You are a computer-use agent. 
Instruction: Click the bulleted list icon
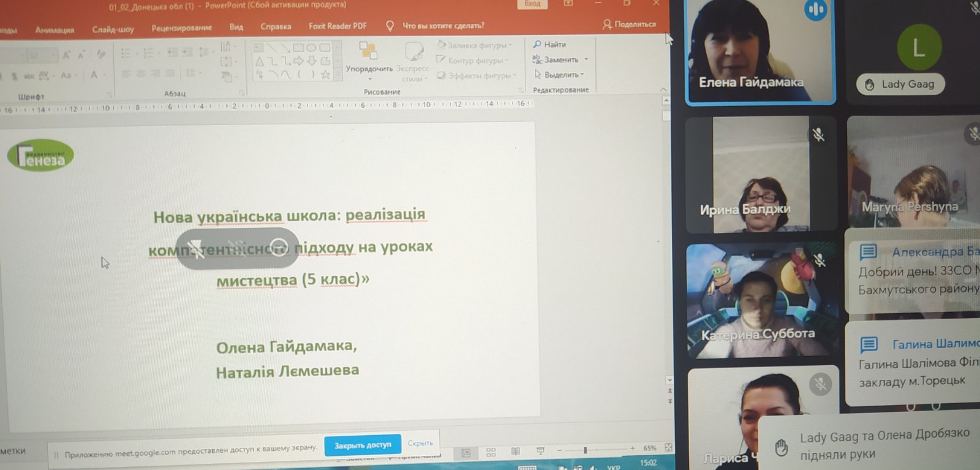tap(126, 54)
